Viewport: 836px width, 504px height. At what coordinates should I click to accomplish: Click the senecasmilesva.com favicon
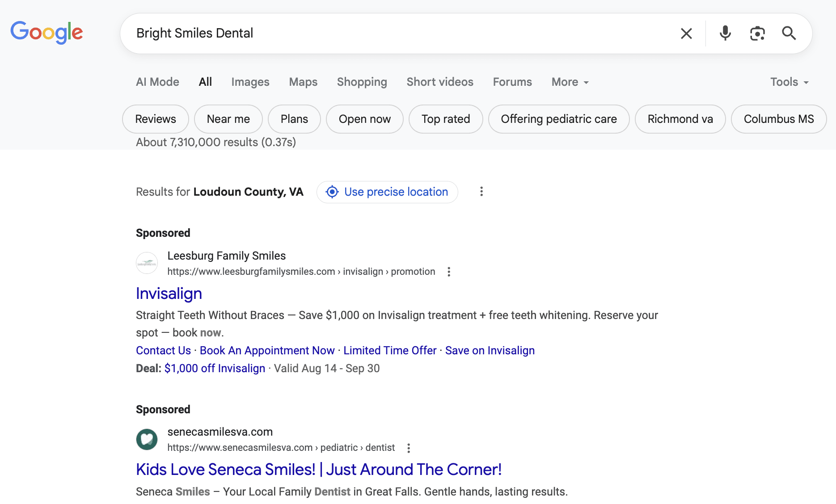(x=147, y=439)
